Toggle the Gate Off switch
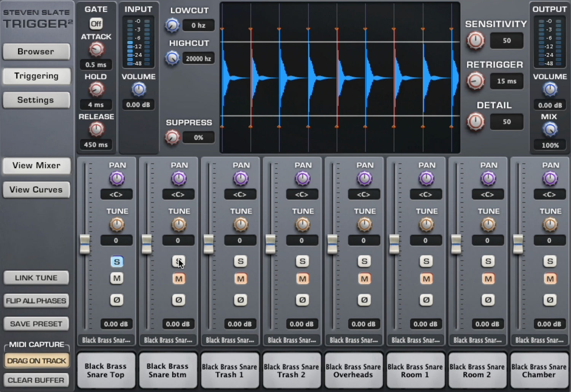 coord(96,24)
